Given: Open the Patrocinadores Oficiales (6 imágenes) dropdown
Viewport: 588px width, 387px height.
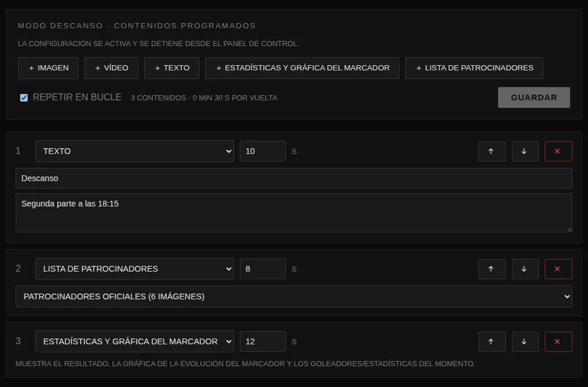Looking at the screenshot, I should coord(293,296).
